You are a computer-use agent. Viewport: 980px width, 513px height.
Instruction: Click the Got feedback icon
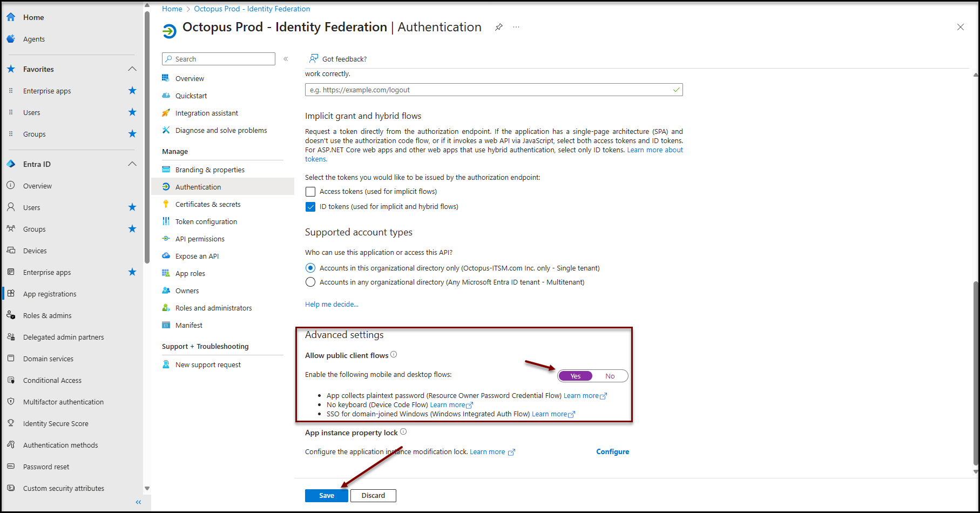click(313, 59)
